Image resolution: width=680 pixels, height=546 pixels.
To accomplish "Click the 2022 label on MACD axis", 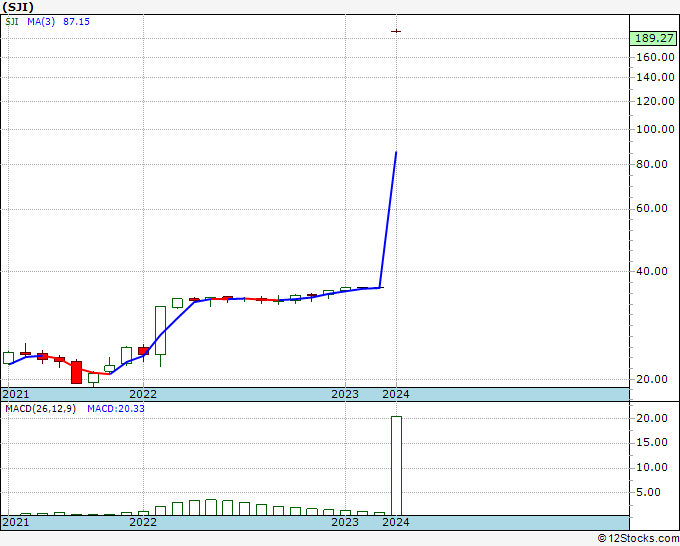I will coord(143,522).
